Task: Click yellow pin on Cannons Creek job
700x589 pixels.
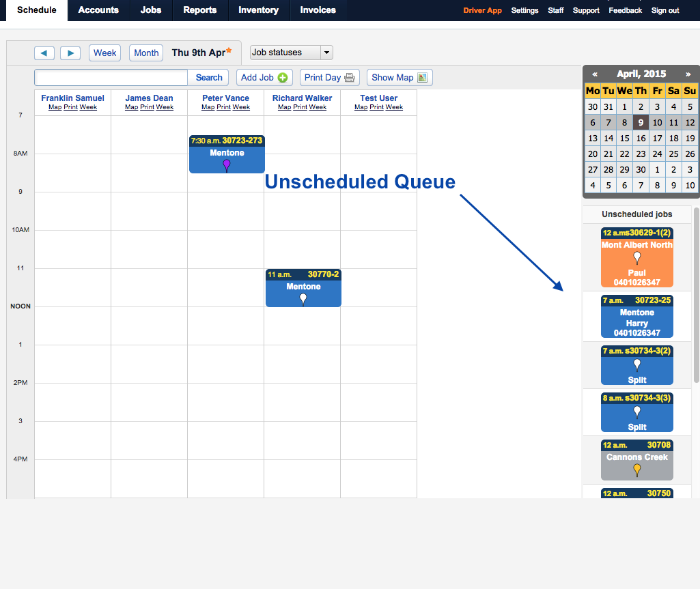Action: coord(637,470)
